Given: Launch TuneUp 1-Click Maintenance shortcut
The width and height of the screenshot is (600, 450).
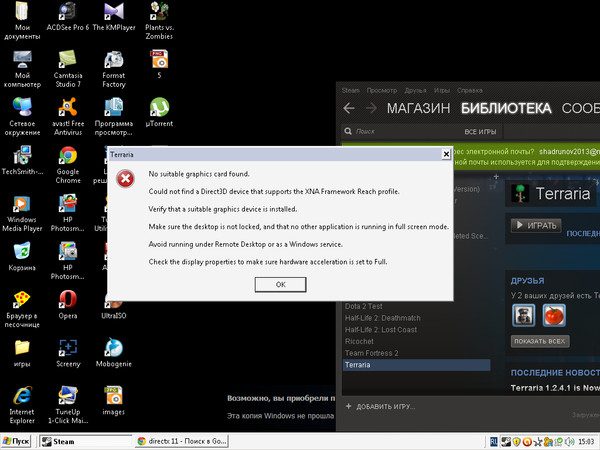Looking at the screenshot, I should [x=68, y=405].
